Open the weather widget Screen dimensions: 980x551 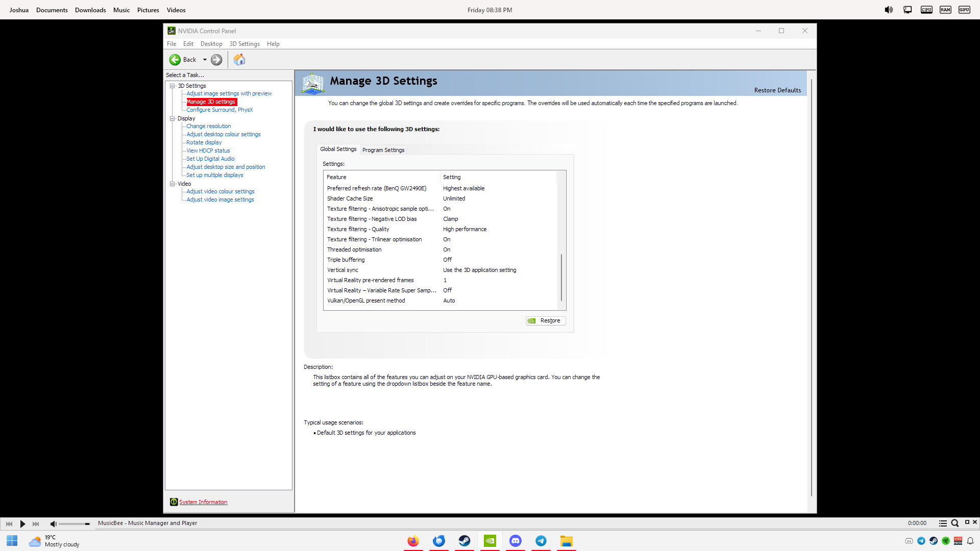pyautogui.click(x=54, y=541)
